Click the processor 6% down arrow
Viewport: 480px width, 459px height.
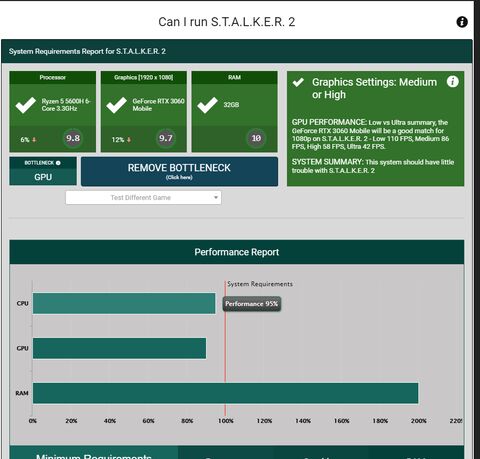[34, 140]
